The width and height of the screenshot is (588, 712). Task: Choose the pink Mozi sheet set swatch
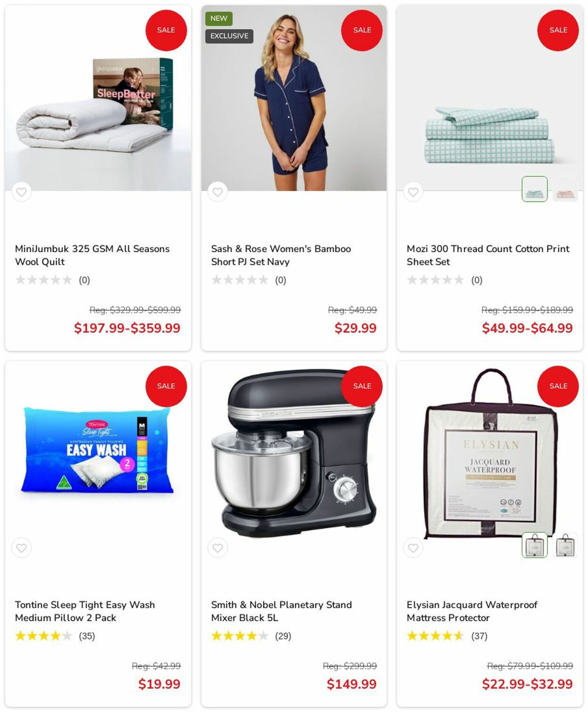point(565,189)
